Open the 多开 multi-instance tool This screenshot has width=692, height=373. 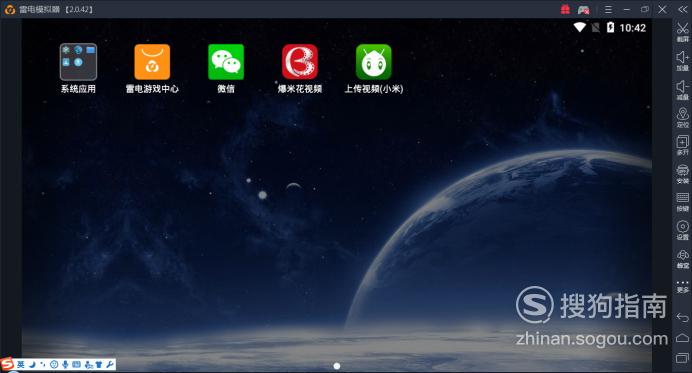[682, 146]
